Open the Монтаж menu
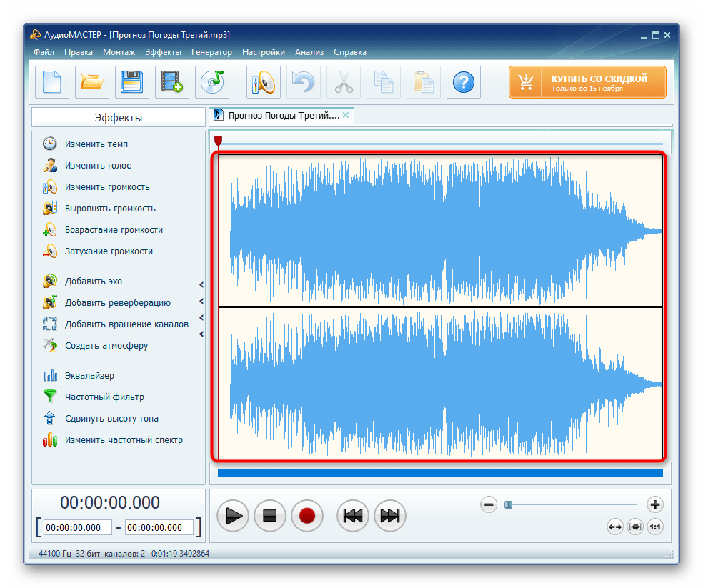 coord(119,52)
